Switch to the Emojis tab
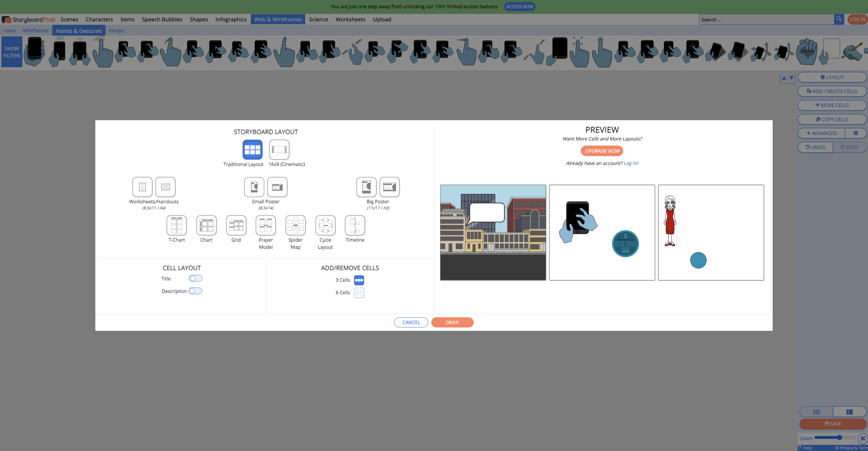The image size is (868, 451). (x=116, y=30)
